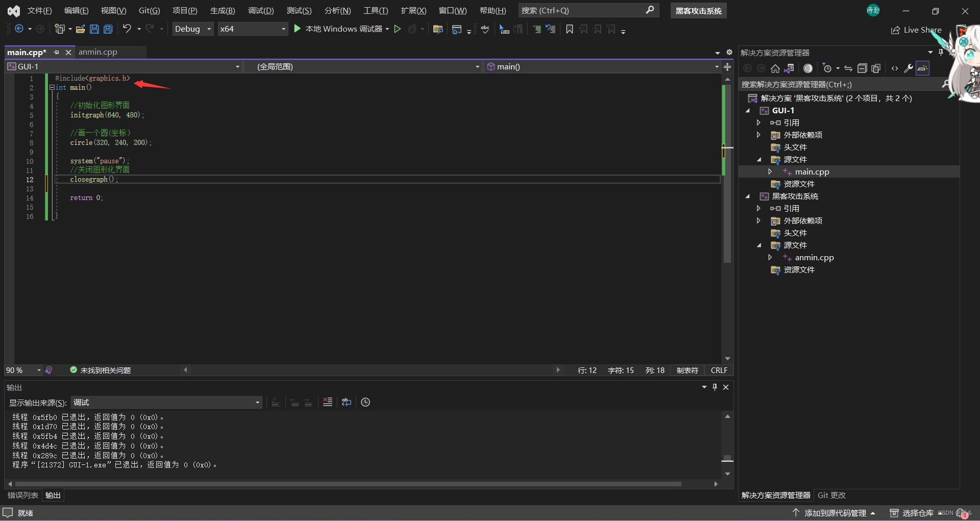Open Solution Explorer properties with wrench icon

coord(909,68)
